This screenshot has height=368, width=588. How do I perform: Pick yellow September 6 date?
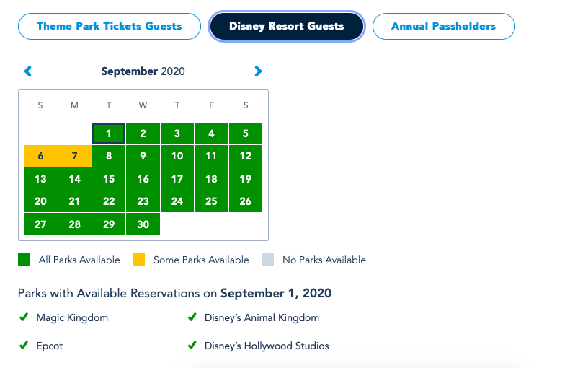[x=40, y=156]
